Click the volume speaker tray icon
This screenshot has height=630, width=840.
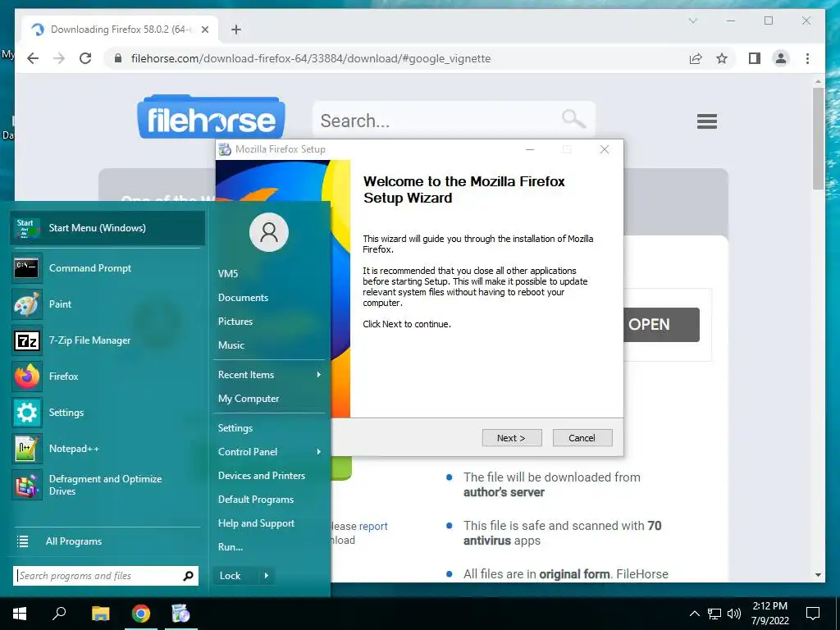734,614
